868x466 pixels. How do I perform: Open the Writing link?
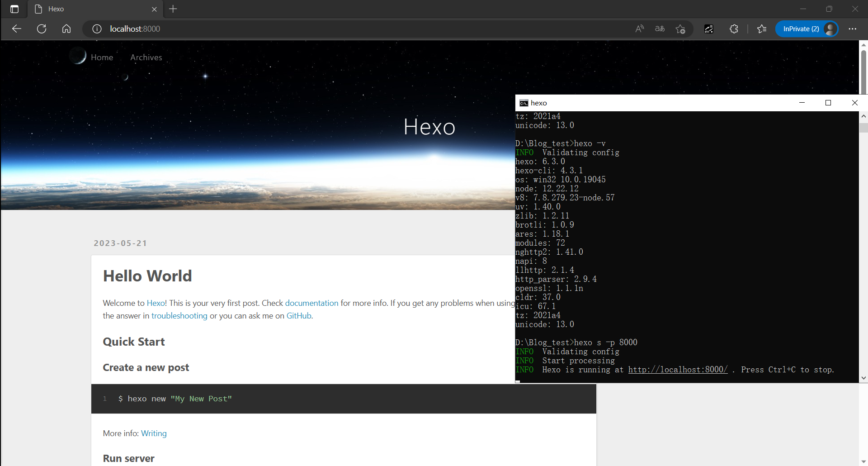pyautogui.click(x=154, y=433)
